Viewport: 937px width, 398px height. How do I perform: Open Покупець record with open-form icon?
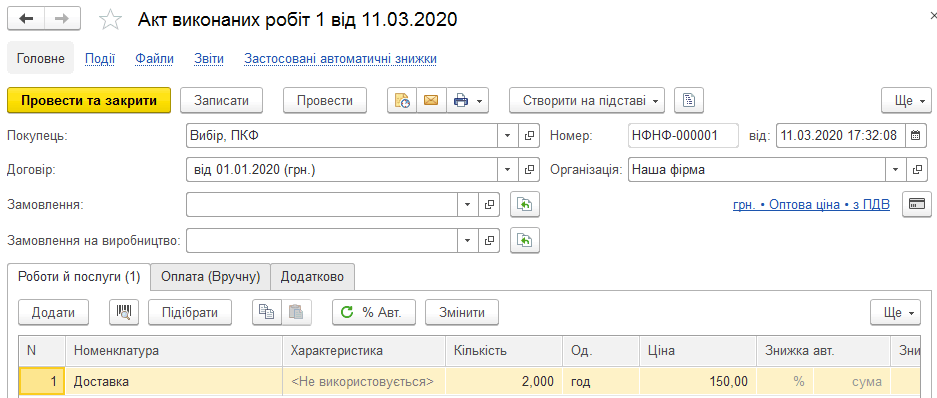(528, 136)
